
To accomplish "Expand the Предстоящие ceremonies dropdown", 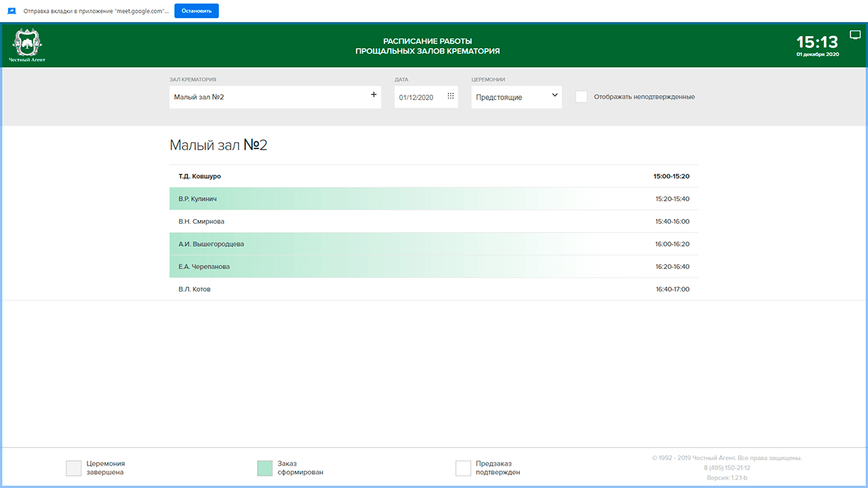I will pos(517,97).
